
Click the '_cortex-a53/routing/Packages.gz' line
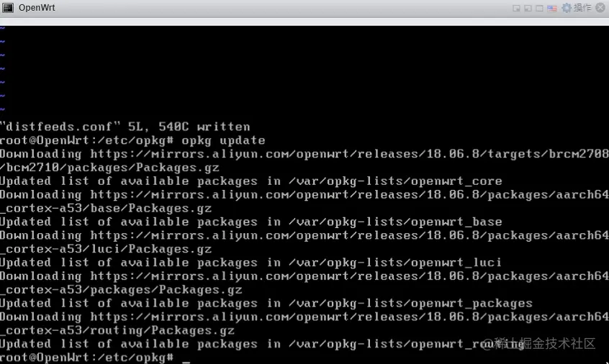click(117, 331)
